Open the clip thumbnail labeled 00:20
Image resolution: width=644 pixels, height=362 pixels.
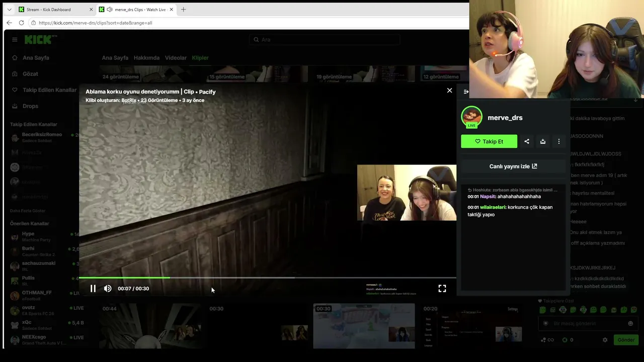(471, 326)
